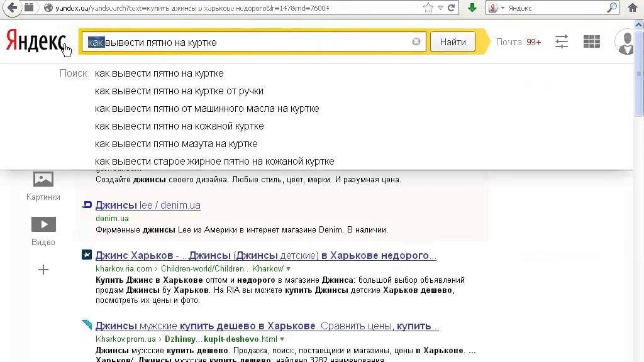Expand the arrow next to Kharkov.prom.ua URL
644x362 pixels.
[282, 339]
